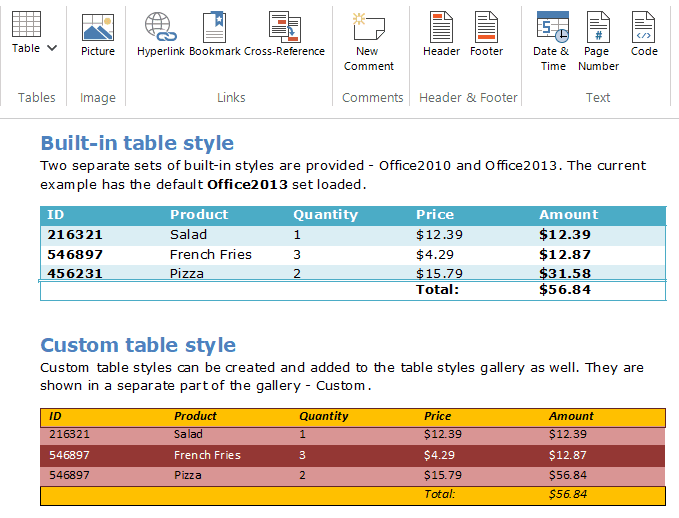The width and height of the screenshot is (679, 518).
Task: Open the Header editing icon
Action: click(x=441, y=35)
